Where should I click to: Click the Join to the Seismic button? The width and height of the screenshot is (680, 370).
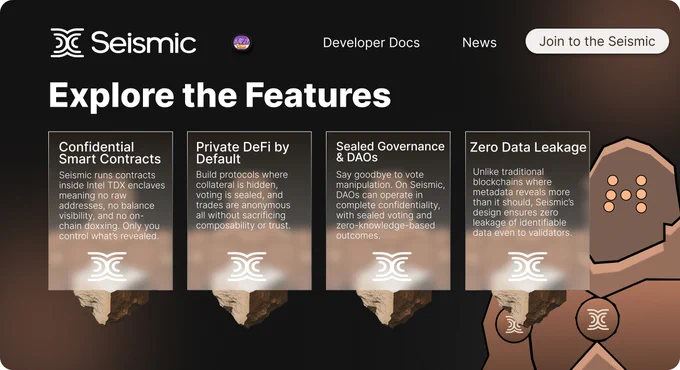[x=597, y=41]
